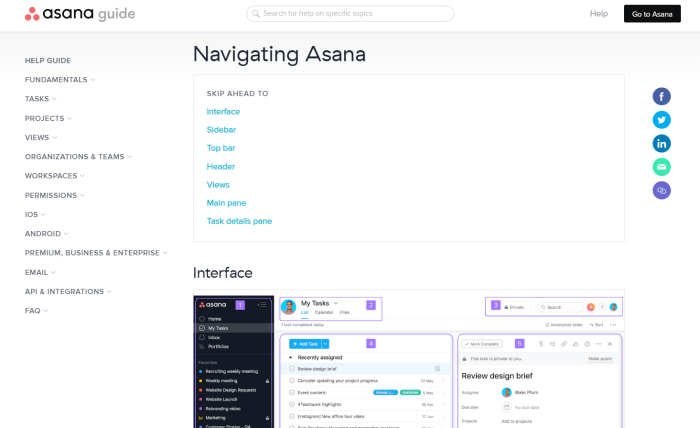This screenshot has width=700, height=428.
Task: Click the lock icon next to Private
Action: (x=506, y=307)
